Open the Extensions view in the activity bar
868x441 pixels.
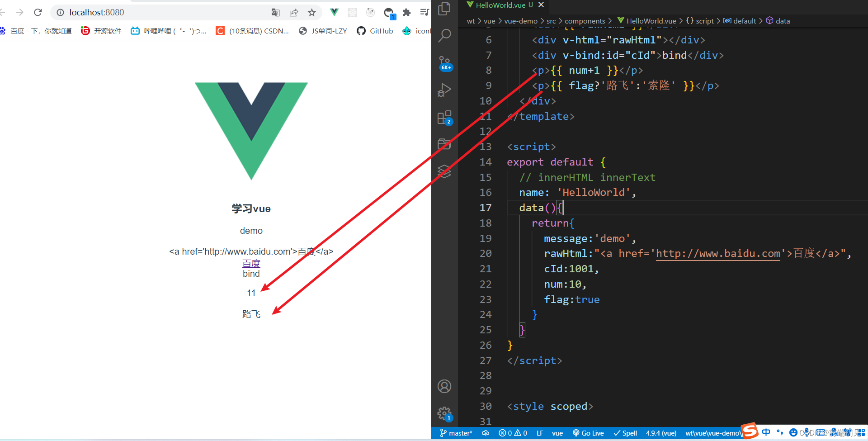click(x=445, y=118)
